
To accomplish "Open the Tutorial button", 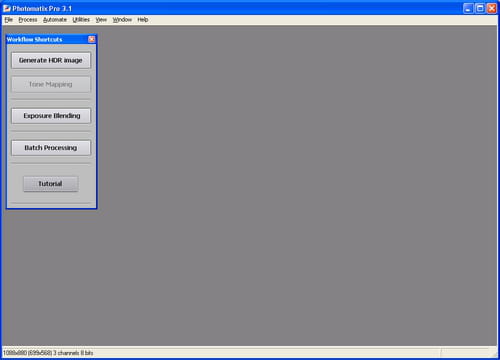I will click(51, 184).
